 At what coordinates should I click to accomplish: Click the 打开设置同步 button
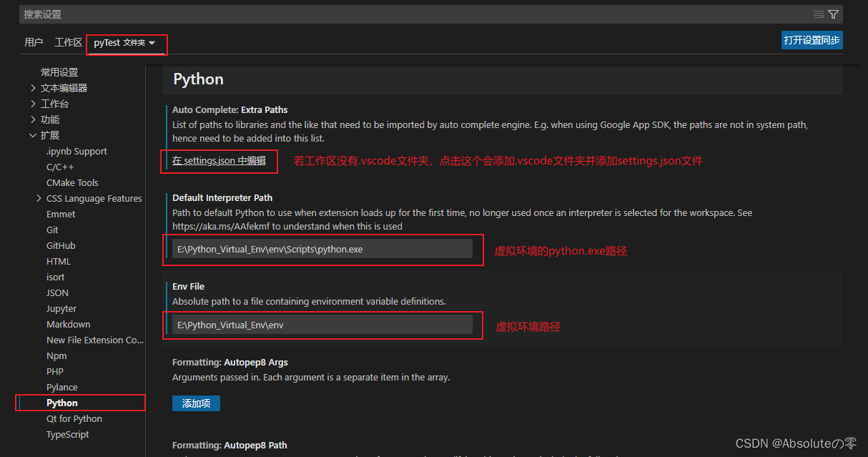812,40
